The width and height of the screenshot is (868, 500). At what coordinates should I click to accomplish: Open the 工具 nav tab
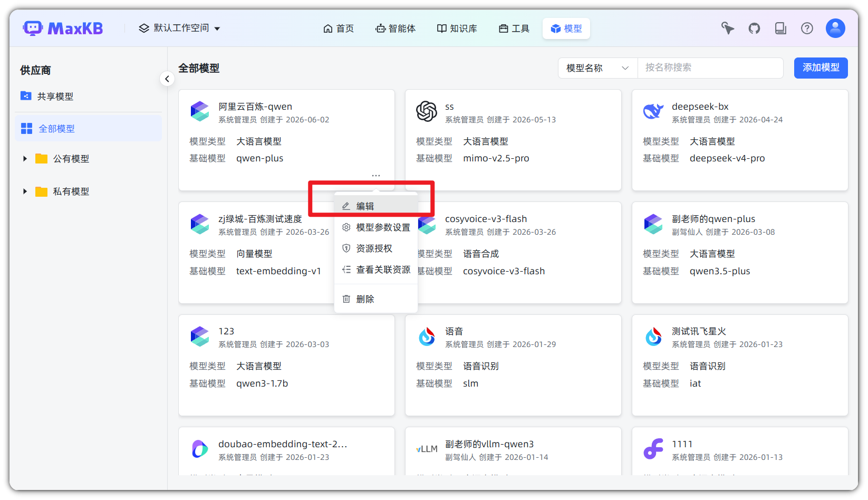tap(514, 28)
